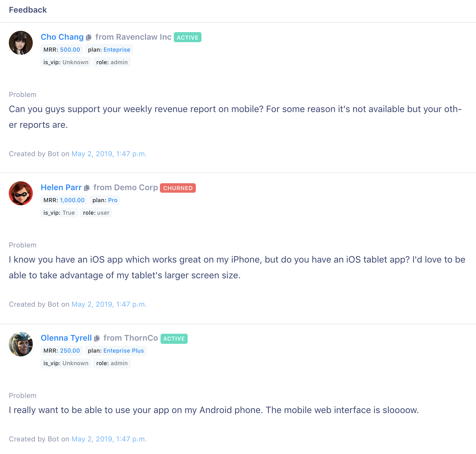Viewport: 476px width, 454px height.
Task: Open Olenna Tyrell's profile link
Action: (66, 338)
